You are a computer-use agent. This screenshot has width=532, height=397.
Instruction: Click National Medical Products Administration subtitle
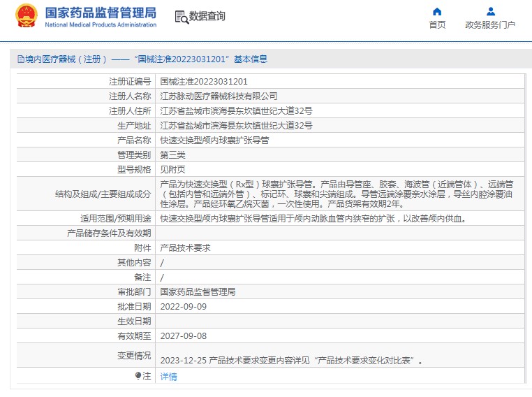coord(101,24)
